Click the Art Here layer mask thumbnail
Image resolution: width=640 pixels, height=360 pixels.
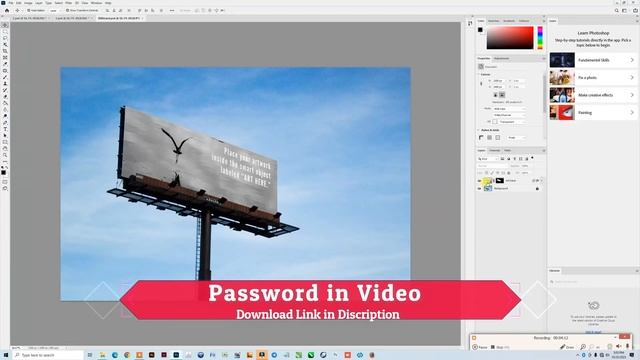pyautogui.click(x=500, y=180)
